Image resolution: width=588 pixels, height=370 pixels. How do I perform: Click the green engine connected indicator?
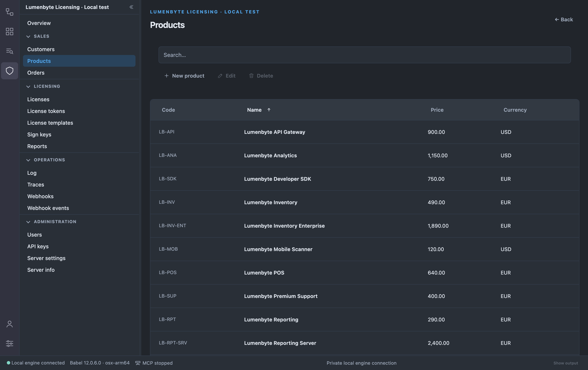(x=8, y=363)
